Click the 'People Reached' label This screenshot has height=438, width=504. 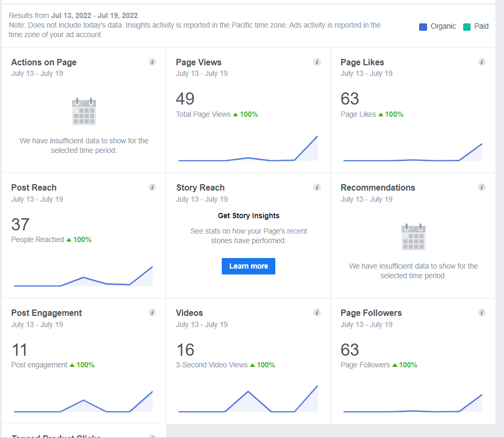coord(38,239)
